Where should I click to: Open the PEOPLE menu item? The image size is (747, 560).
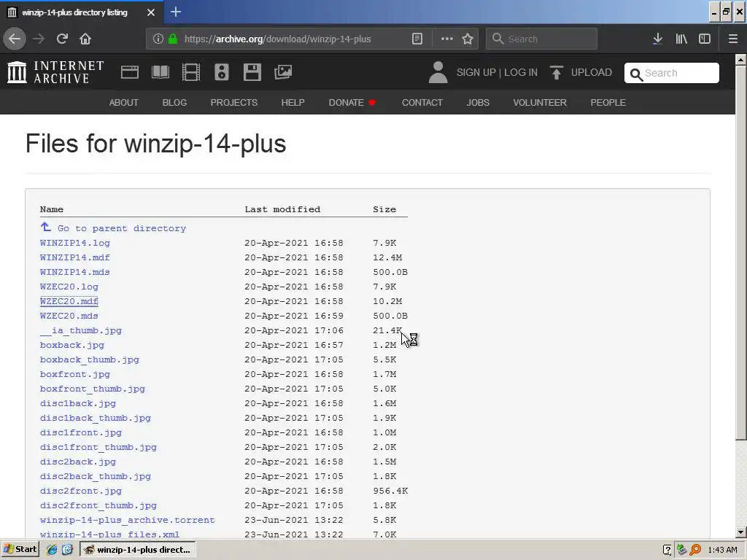608,102
